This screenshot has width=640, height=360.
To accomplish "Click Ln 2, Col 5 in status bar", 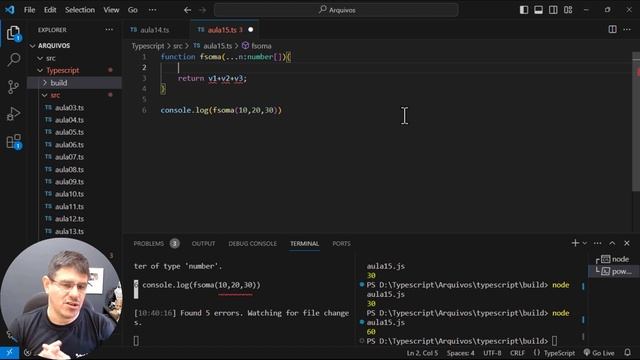I will [x=422, y=353].
